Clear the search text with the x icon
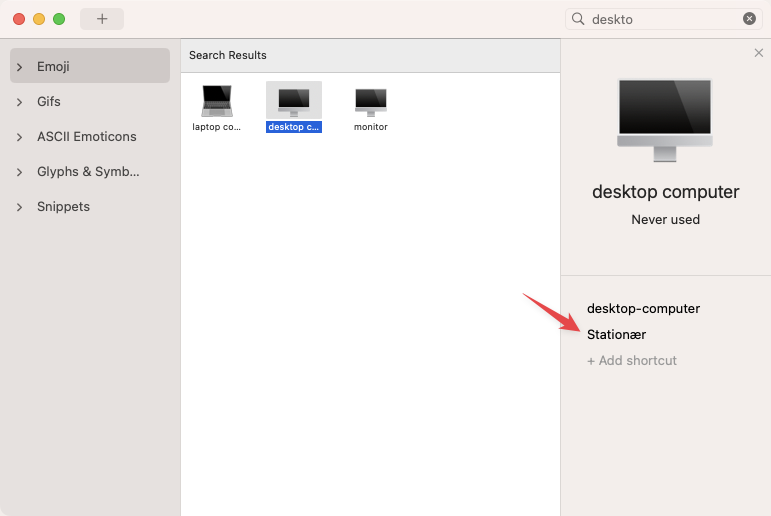Image resolution: width=771 pixels, height=516 pixels. coord(749,19)
